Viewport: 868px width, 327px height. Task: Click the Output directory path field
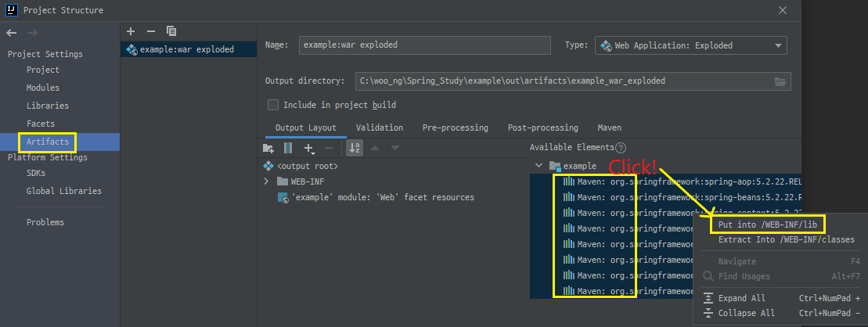pos(573,81)
